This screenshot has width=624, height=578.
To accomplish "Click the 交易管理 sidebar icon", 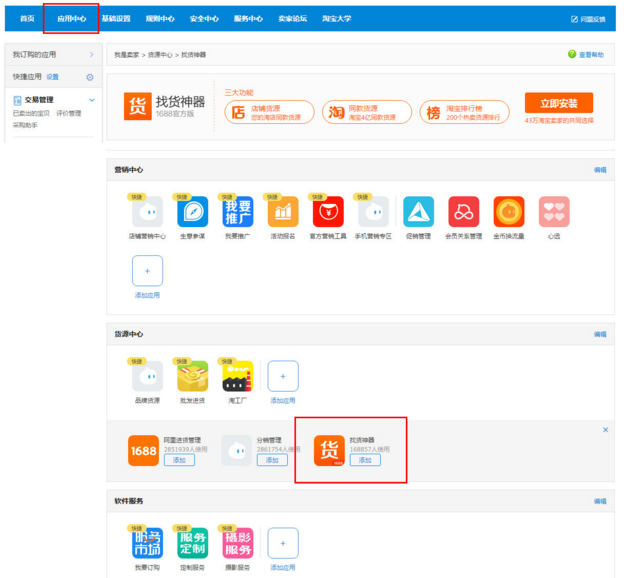I will coord(18,100).
